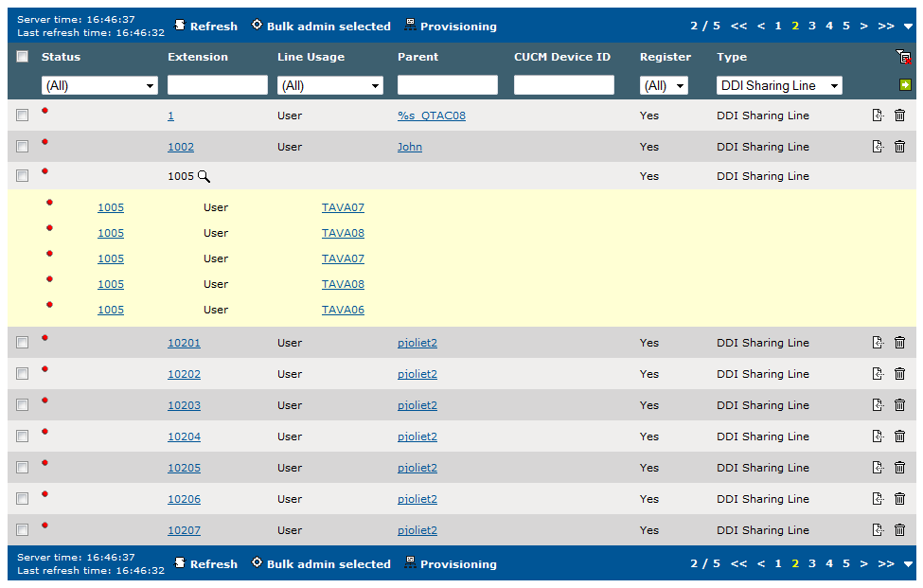Open the edit icon for extension 1002
The width and height of the screenshot is (923, 588).
[x=878, y=147]
